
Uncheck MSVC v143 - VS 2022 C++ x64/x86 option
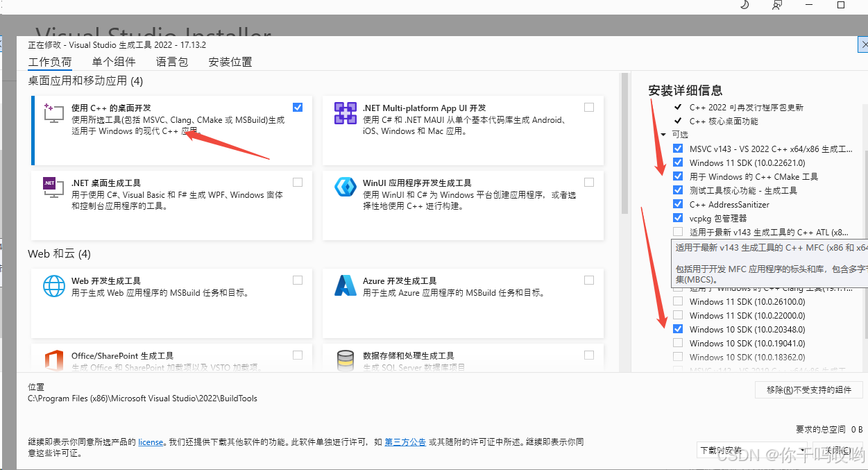678,149
